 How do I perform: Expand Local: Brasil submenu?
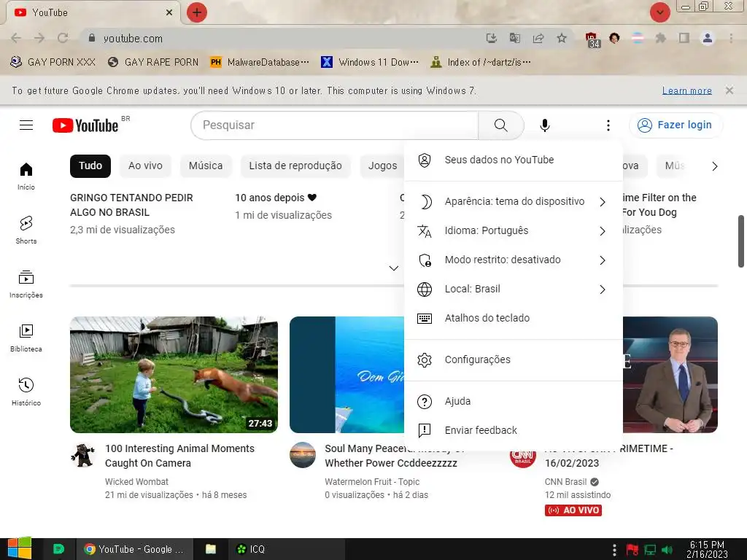pyautogui.click(x=513, y=289)
